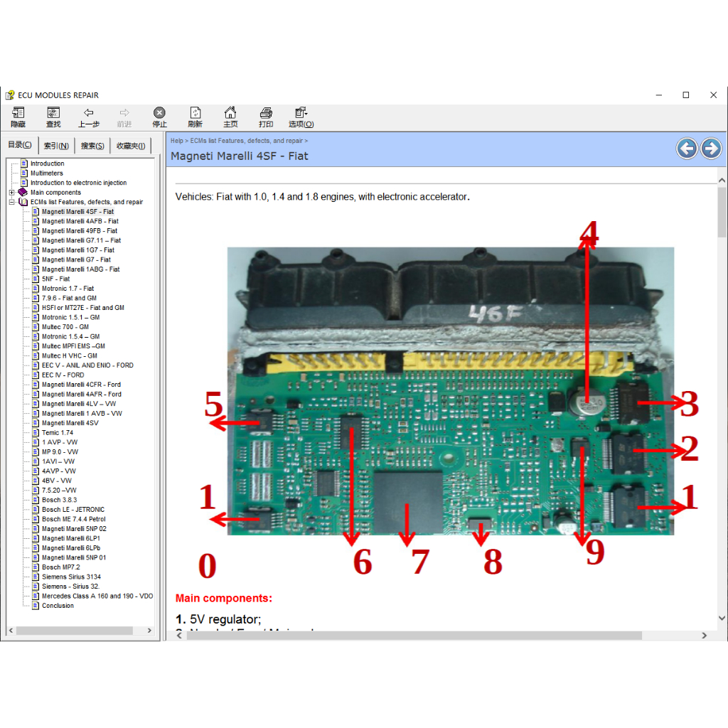Open the Favorites (收藏夹) tab
Image resolution: width=728 pixels, height=728 pixels.
pyautogui.click(x=131, y=146)
